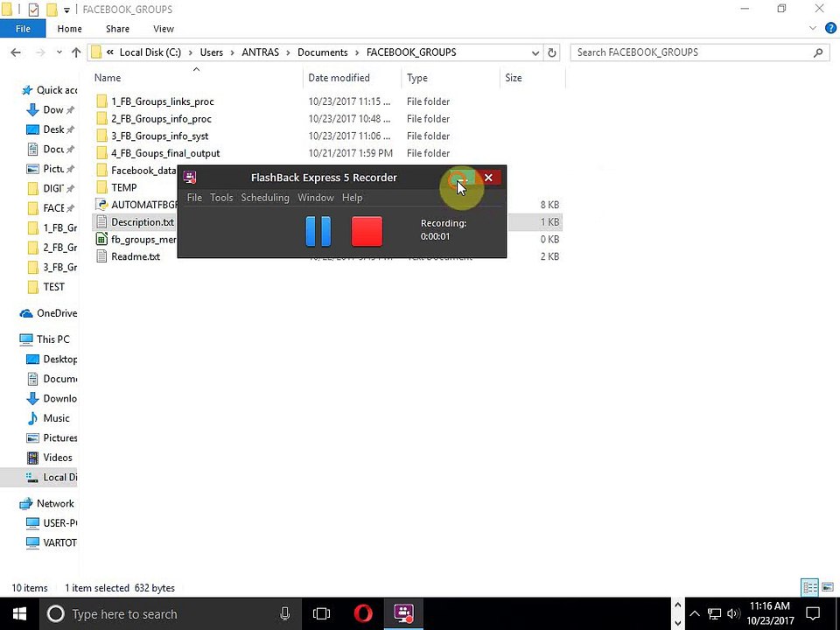840x630 pixels.
Task: Click the taskbar search box
Action: point(169,614)
